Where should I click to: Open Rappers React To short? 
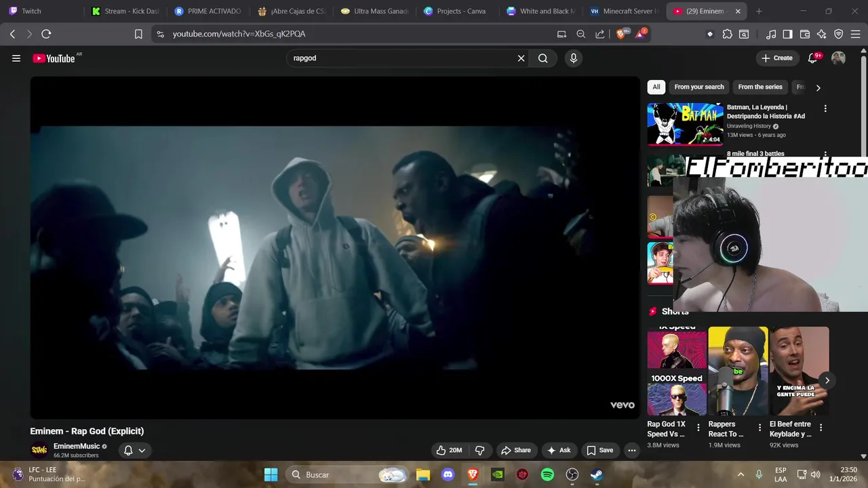738,371
